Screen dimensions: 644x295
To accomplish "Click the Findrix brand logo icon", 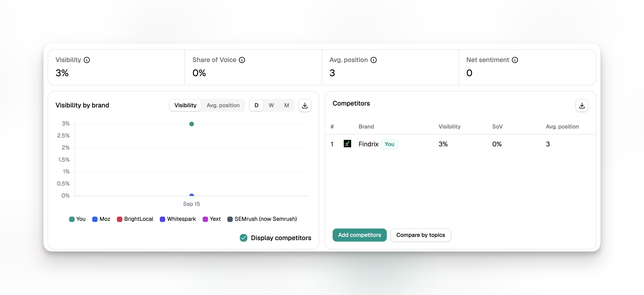I will [x=347, y=144].
